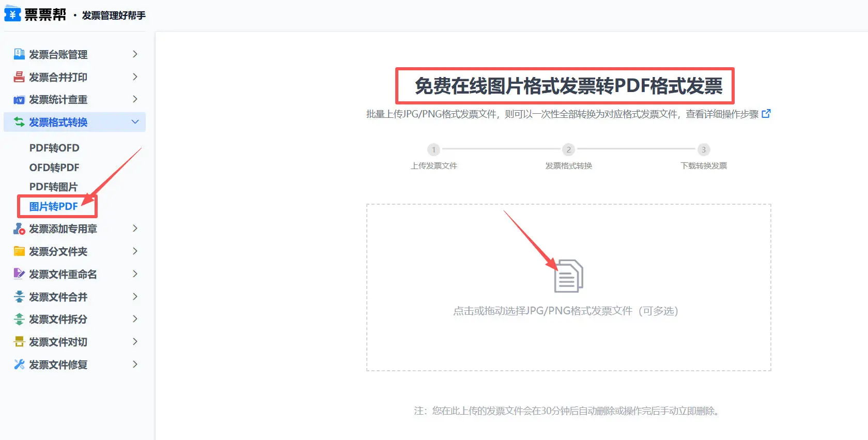Expand the 发票文件合并 chevron

135,297
